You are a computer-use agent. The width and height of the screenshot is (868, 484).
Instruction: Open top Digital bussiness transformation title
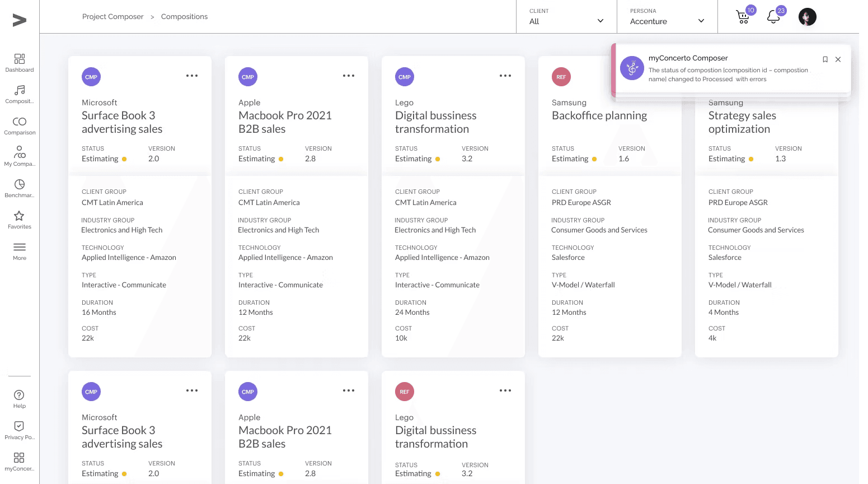(x=436, y=122)
